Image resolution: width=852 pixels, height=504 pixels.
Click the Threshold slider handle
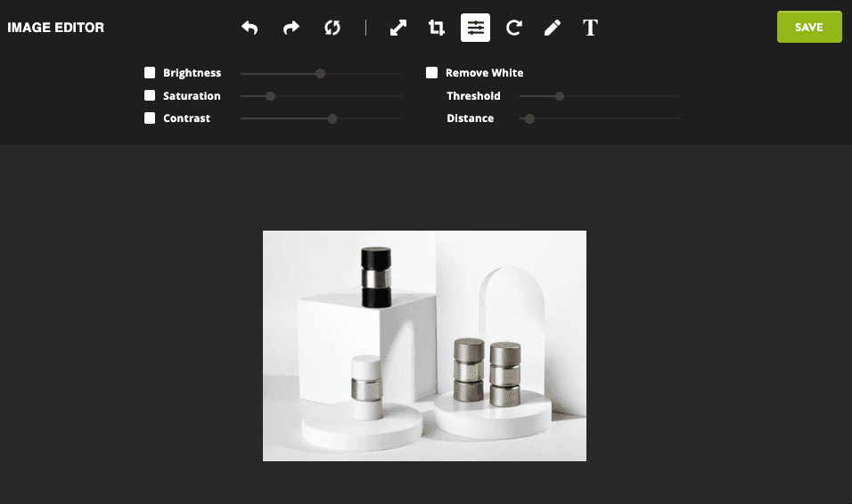pos(559,96)
